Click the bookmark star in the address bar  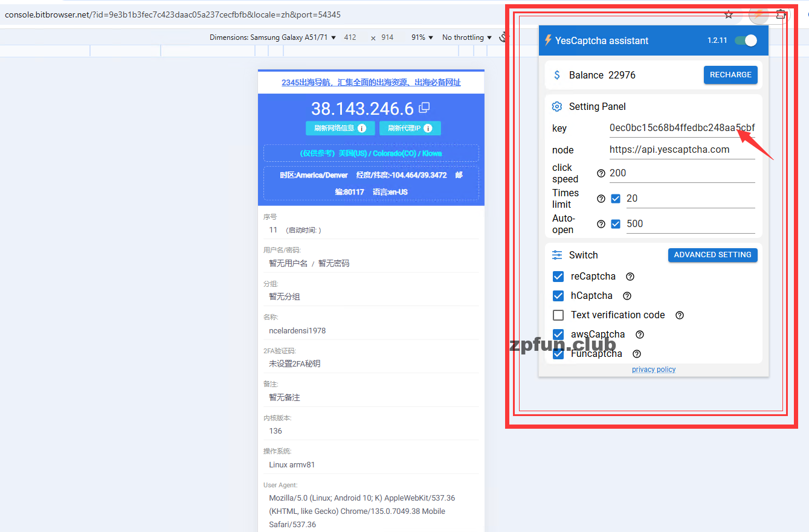[x=729, y=14]
